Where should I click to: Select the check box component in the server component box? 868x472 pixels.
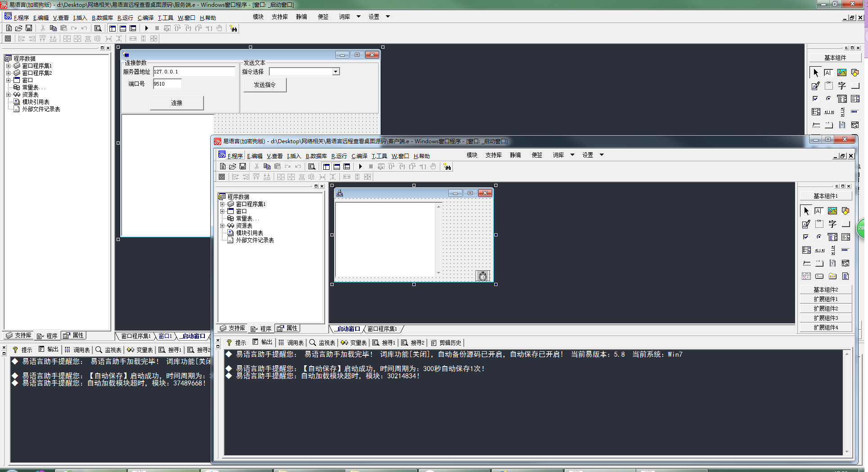point(815,99)
